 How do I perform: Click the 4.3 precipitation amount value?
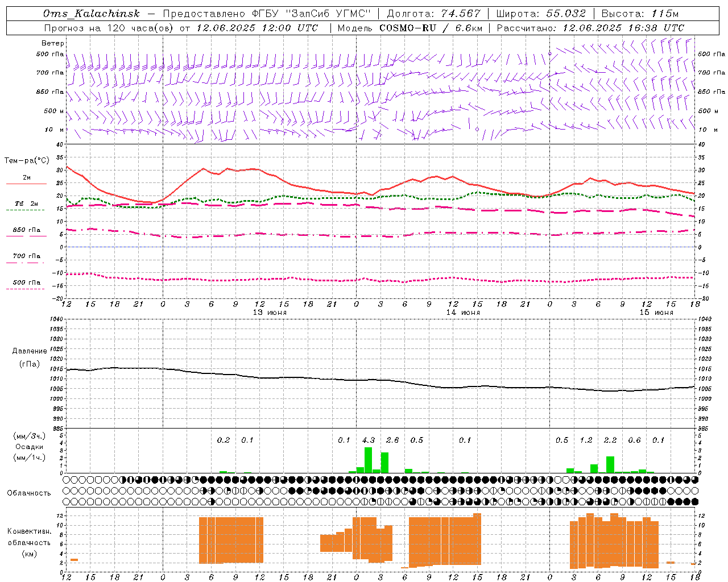tap(369, 440)
